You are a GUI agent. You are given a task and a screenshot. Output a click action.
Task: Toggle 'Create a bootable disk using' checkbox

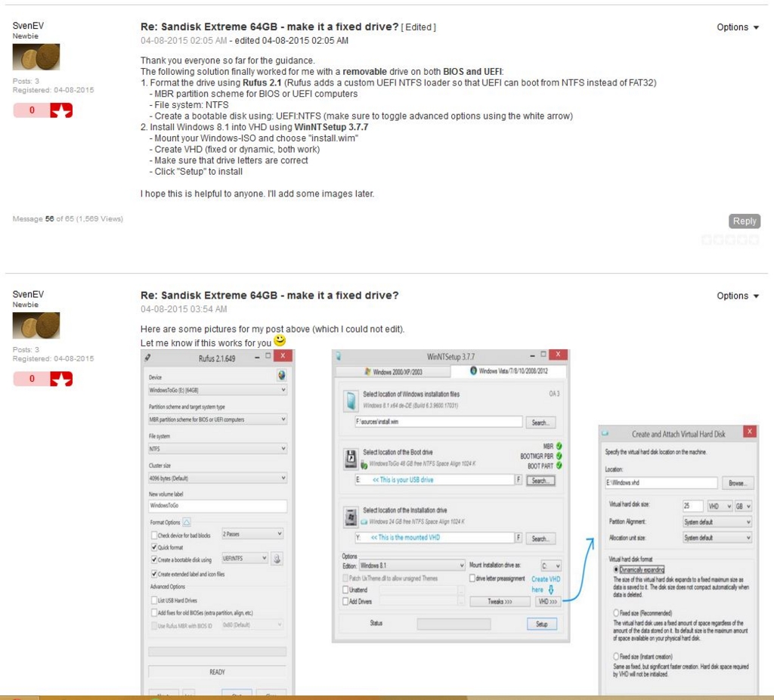(154, 559)
